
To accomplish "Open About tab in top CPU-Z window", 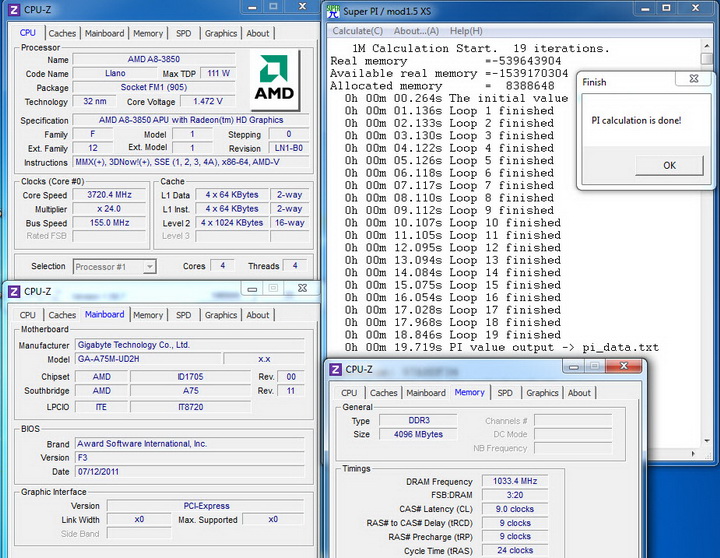I will click(x=258, y=33).
